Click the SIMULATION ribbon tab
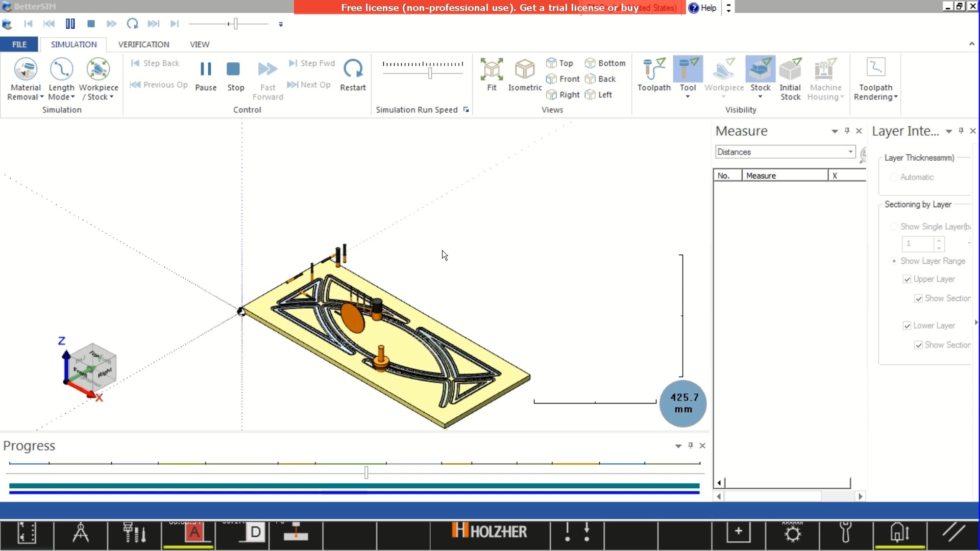 (73, 44)
